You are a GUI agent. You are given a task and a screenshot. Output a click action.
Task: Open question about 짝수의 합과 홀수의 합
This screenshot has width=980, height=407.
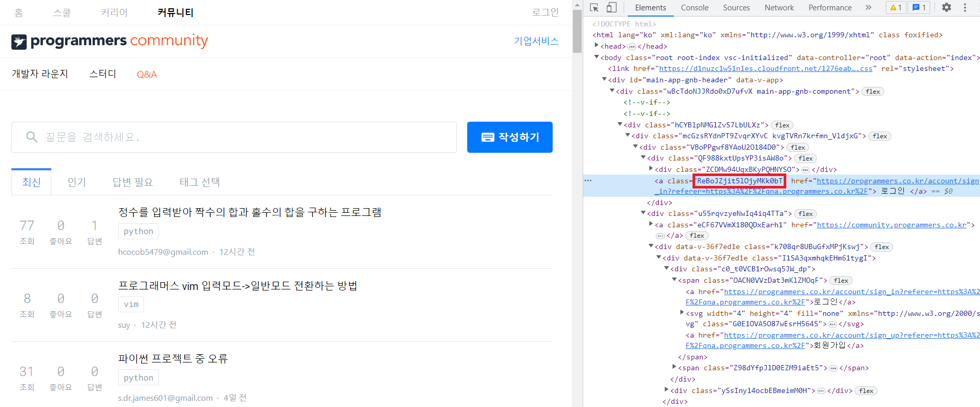coord(250,212)
